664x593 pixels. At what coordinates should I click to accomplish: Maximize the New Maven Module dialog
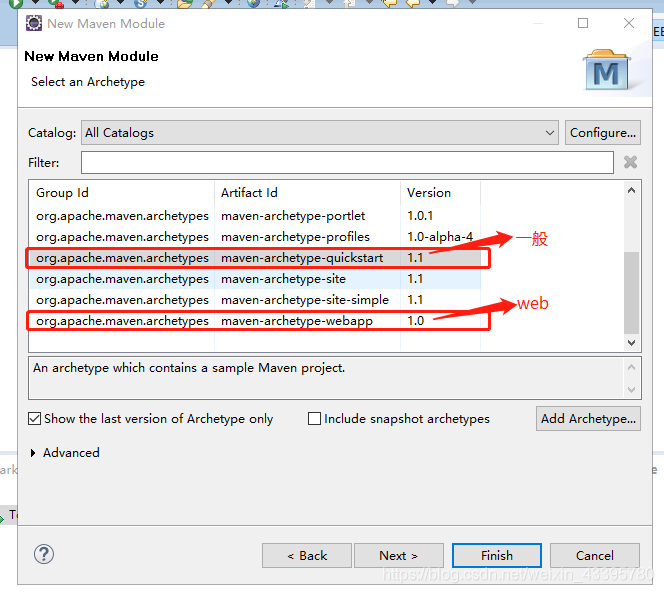coord(583,23)
